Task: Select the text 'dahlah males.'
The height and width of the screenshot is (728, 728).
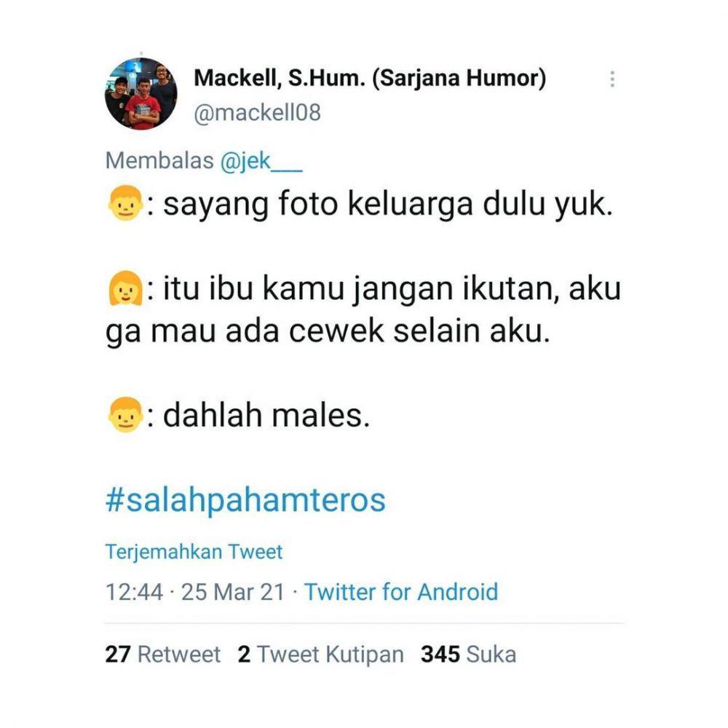Action: 266,415
